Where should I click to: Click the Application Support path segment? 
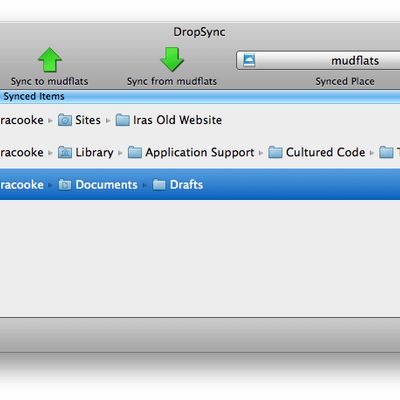[x=200, y=152]
